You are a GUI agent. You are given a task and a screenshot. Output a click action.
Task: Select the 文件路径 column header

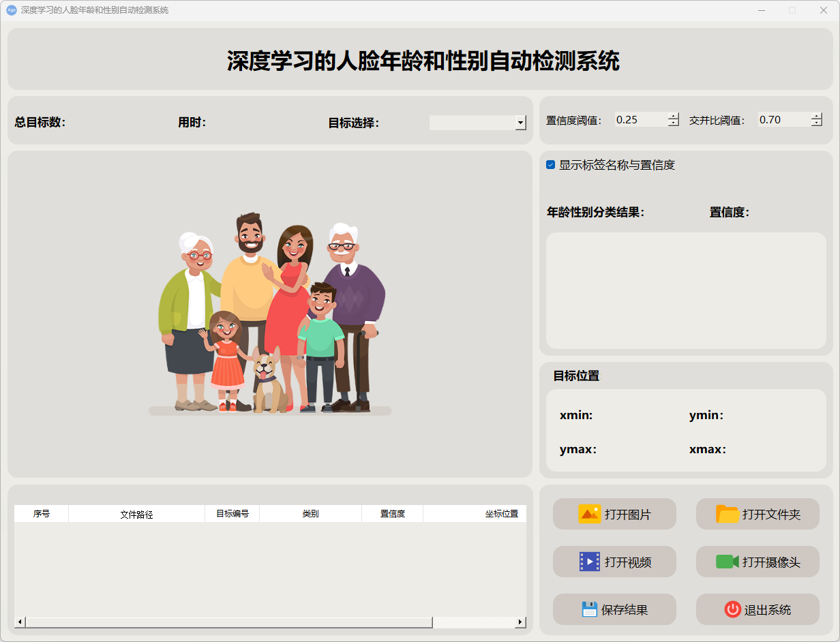[136, 514]
